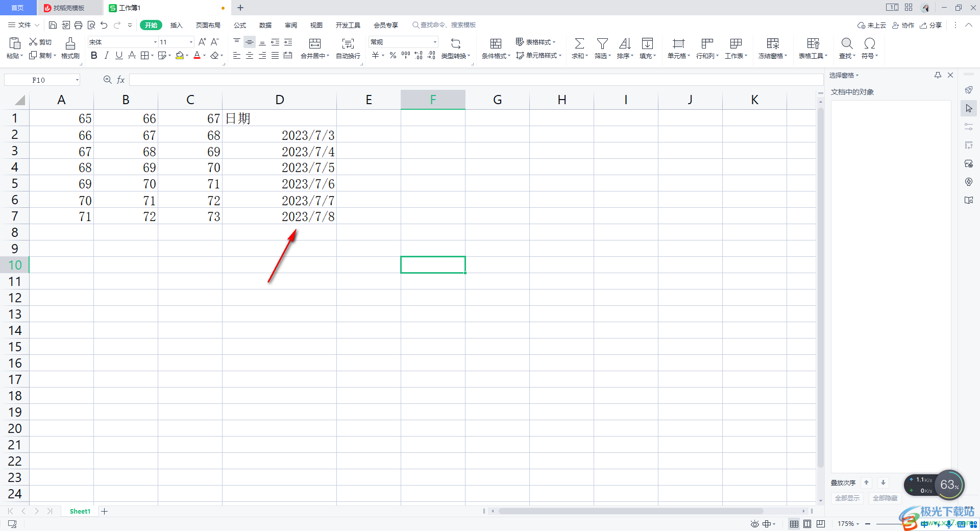Click the Name Box showing F10
The width and height of the screenshot is (980, 531).
pyautogui.click(x=42, y=80)
